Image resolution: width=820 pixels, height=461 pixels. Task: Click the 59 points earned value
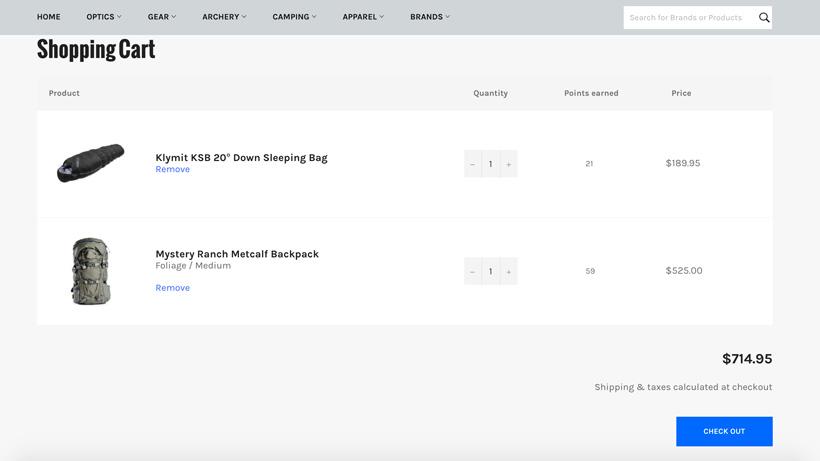590,271
